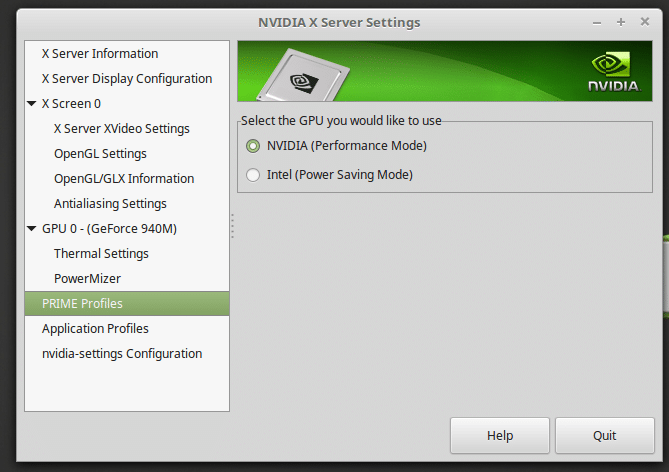Click the pane divider handle beside sidebar
The image size is (669, 472).
click(x=233, y=226)
